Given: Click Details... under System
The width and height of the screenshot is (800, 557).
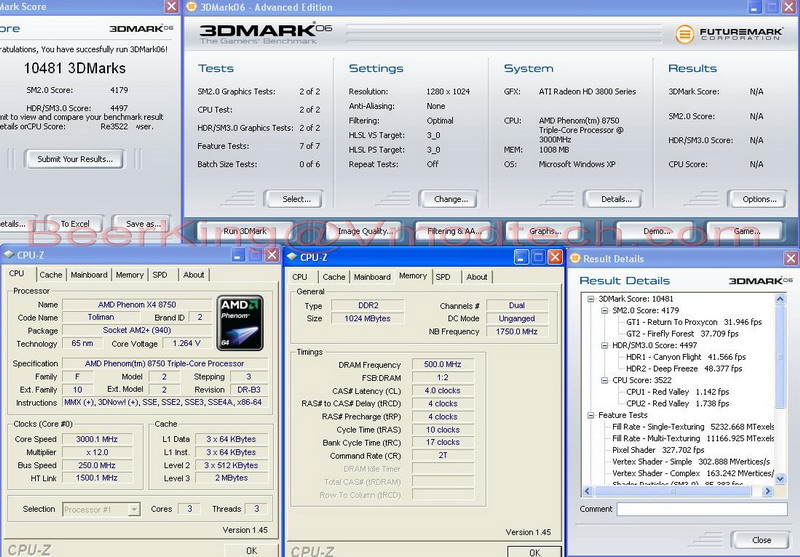Looking at the screenshot, I should click(614, 199).
